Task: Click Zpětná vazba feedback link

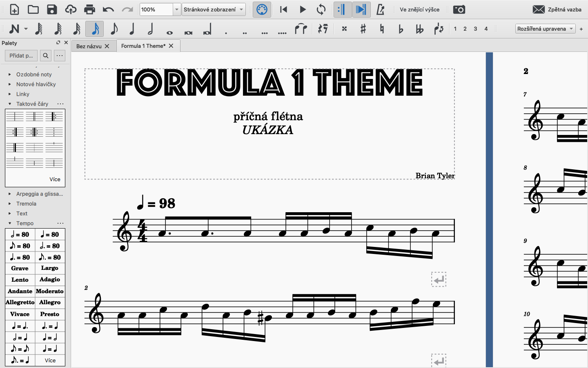Action: pos(557,9)
